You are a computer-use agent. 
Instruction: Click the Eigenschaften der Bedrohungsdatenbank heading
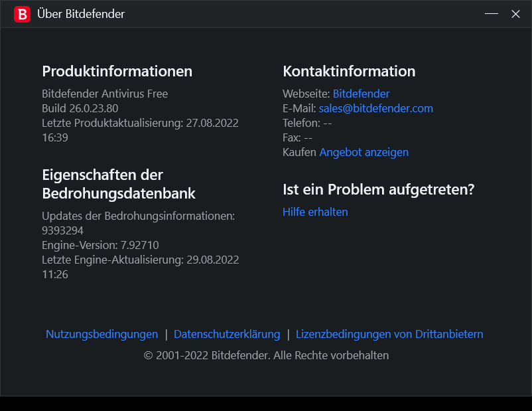(x=119, y=185)
